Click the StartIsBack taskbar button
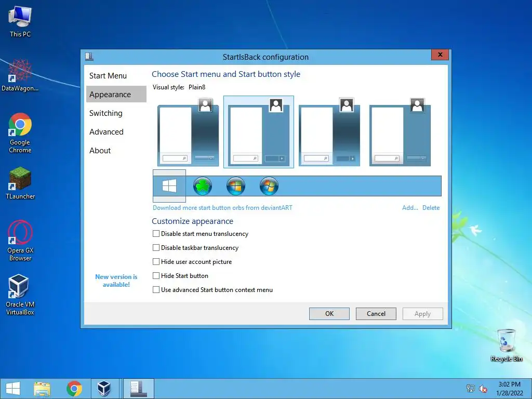The width and height of the screenshot is (532, 399). point(138,389)
